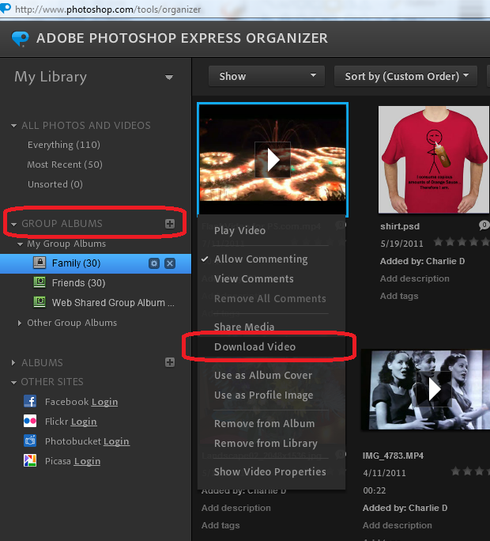Open the Show dropdown

[266, 76]
